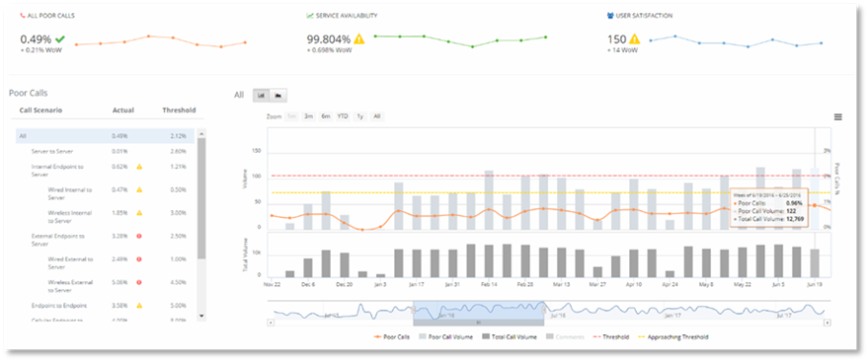Click the green checkmark beside 0.49%
The width and height of the screenshot is (868, 361).
coord(60,39)
